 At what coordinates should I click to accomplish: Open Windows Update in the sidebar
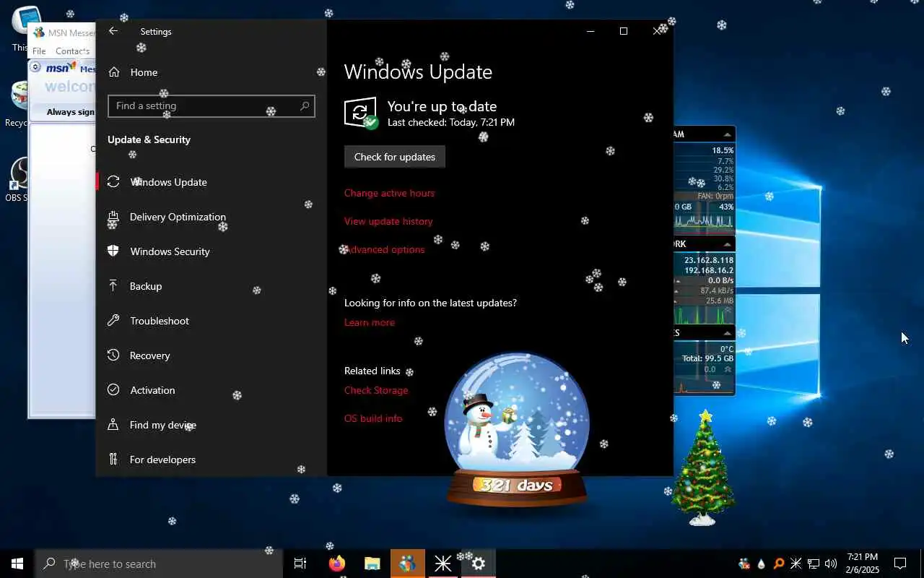[211, 182]
